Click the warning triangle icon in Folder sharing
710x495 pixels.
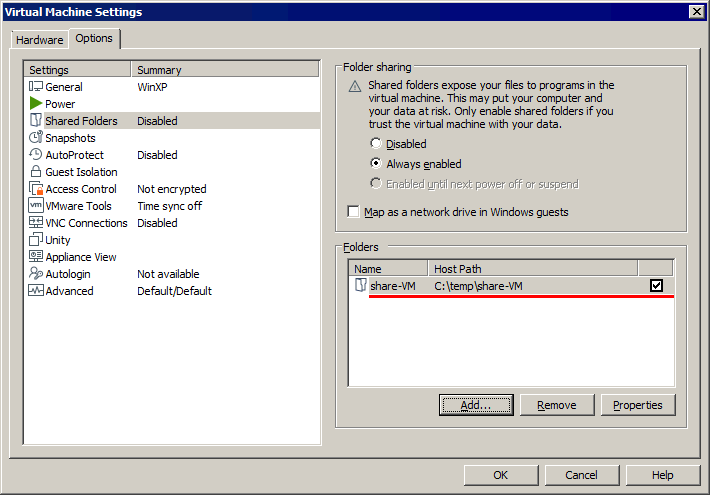355,86
